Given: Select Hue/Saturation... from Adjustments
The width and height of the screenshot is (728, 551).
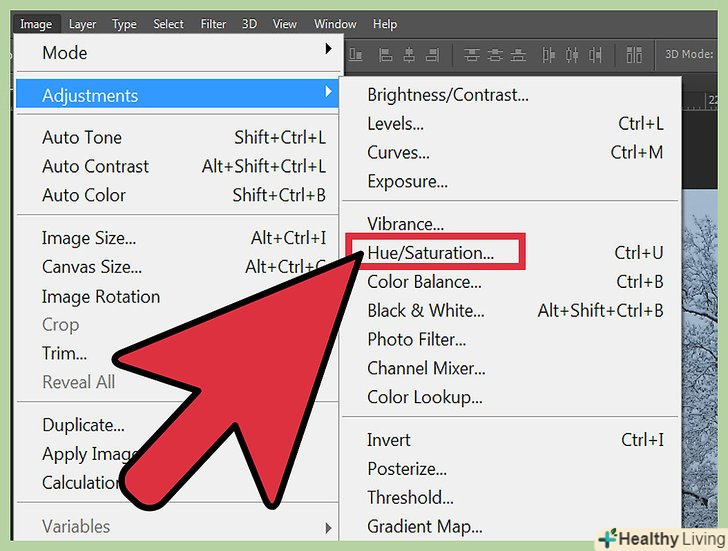Looking at the screenshot, I should pos(511,253).
